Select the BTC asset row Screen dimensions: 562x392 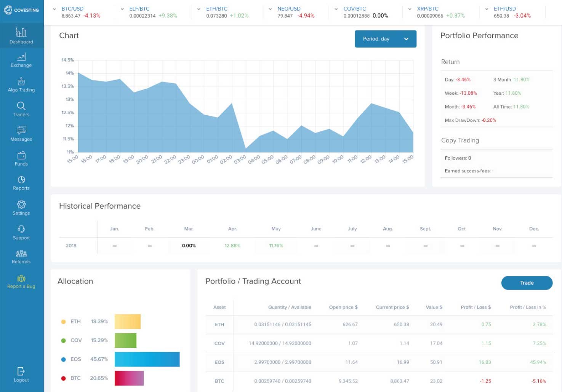click(x=379, y=381)
